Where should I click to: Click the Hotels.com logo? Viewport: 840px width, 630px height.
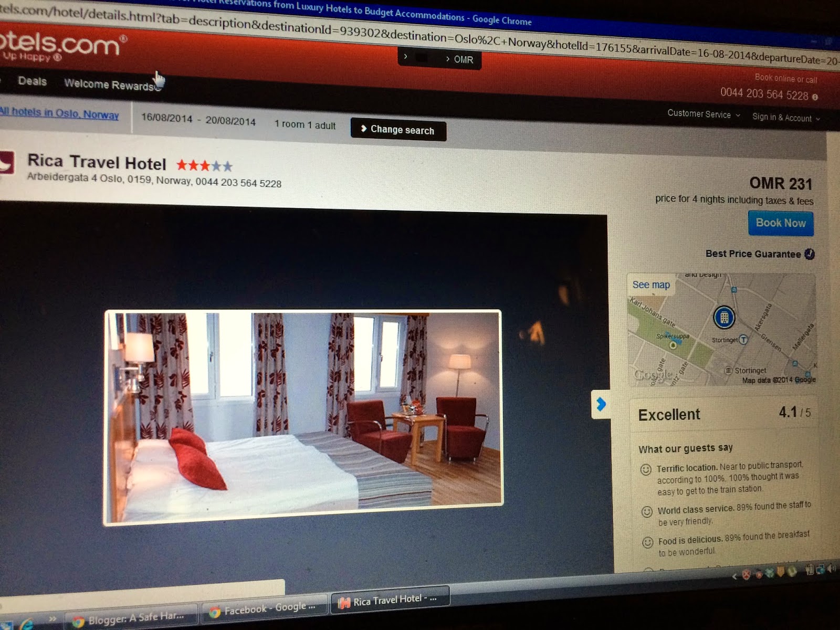click(62, 46)
